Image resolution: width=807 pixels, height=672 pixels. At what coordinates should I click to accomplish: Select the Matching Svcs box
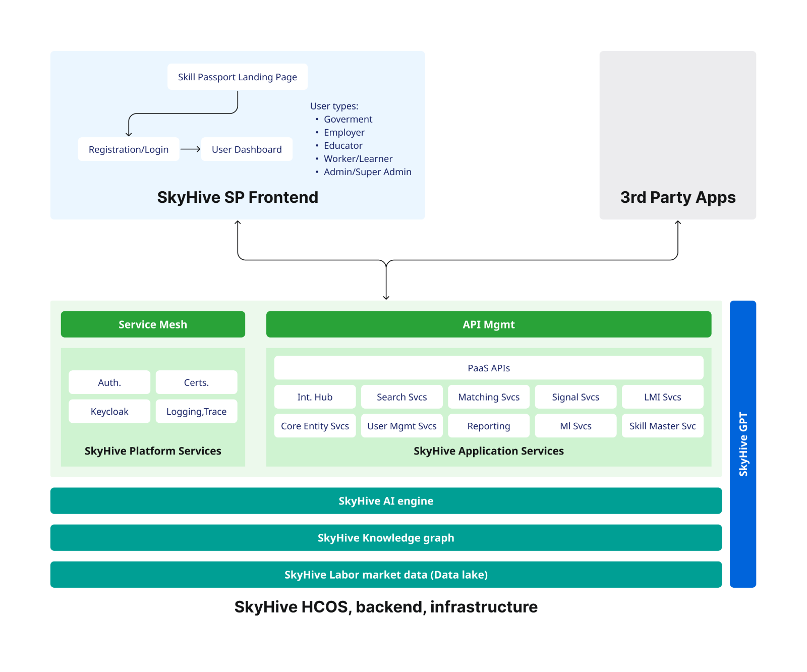488,397
